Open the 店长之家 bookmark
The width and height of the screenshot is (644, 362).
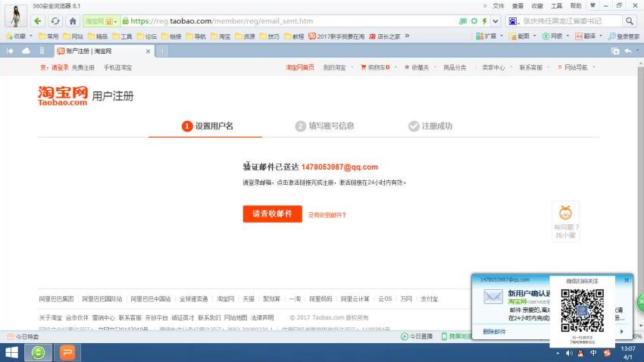(x=384, y=36)
